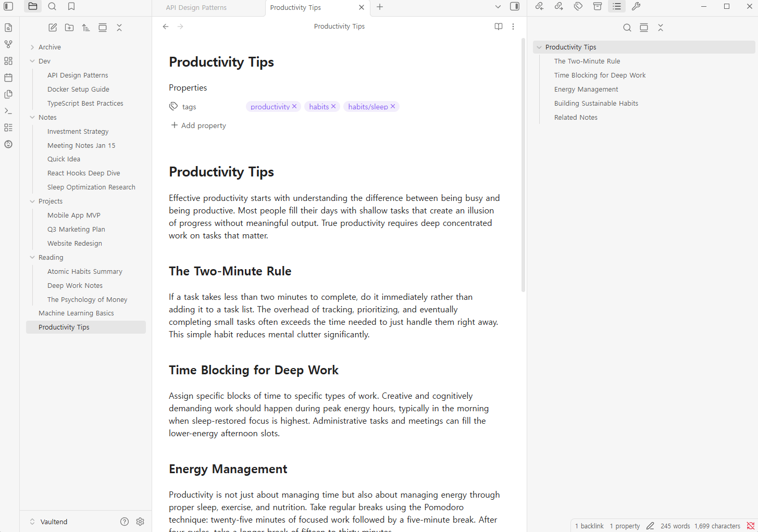Open Docker Setup Guide note
The image size is (758, 532).
(x=78, y=90)
